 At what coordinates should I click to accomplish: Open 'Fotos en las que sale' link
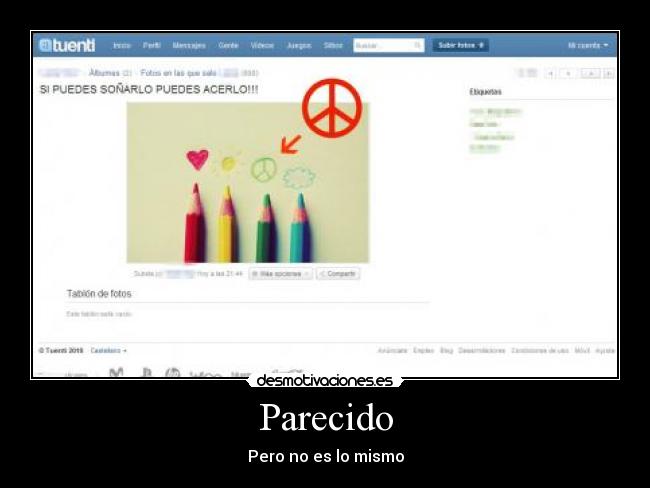[178, 73]
